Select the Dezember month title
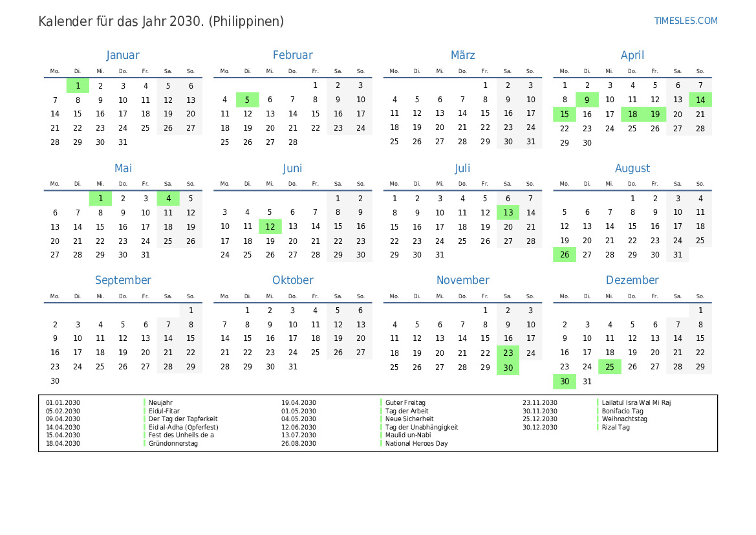 coord(632,280)
